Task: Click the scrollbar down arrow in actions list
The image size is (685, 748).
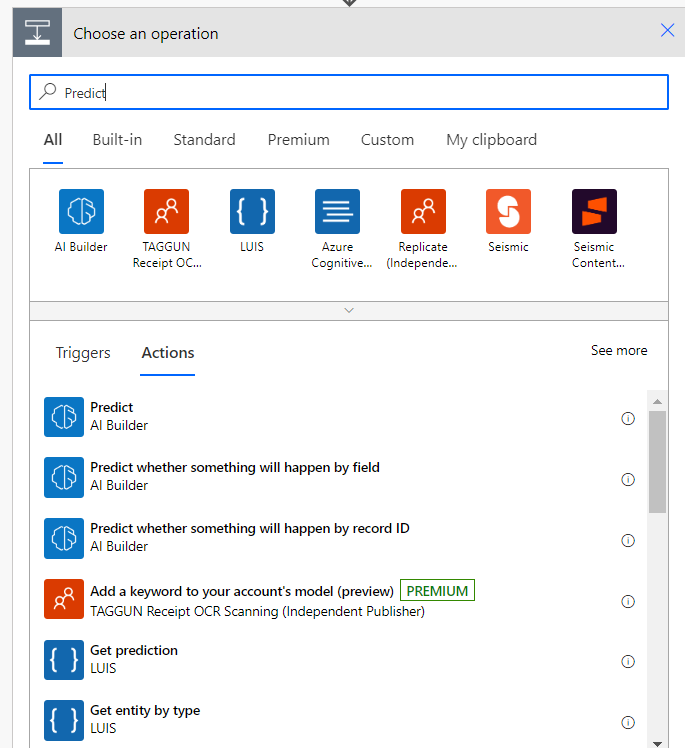Action: tap(657, 744)
